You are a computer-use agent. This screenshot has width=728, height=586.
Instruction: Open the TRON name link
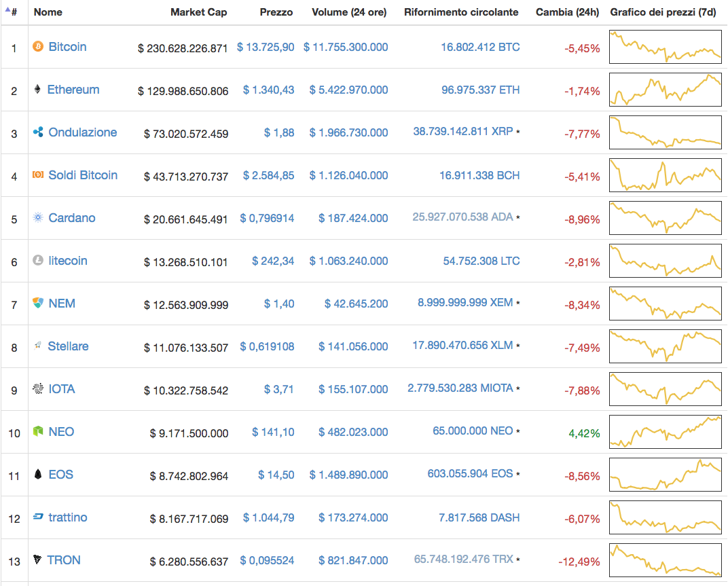(x=64, y=560)
